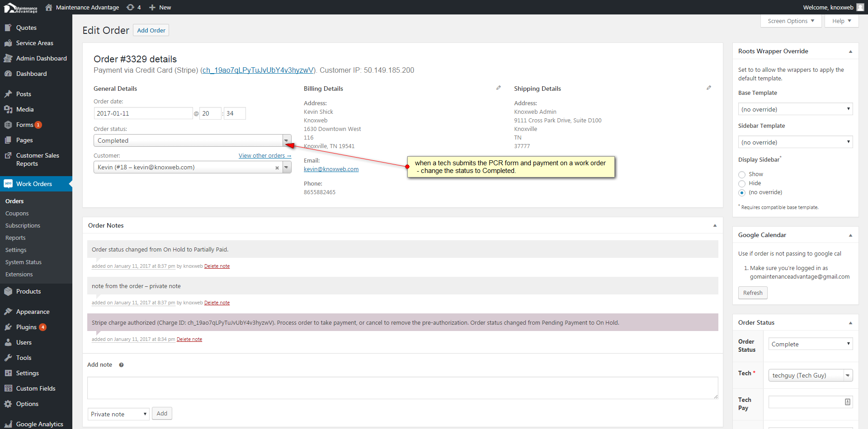Click the Add Order button
The width and height of the screenshot is (868, 429).
point(151,31)
